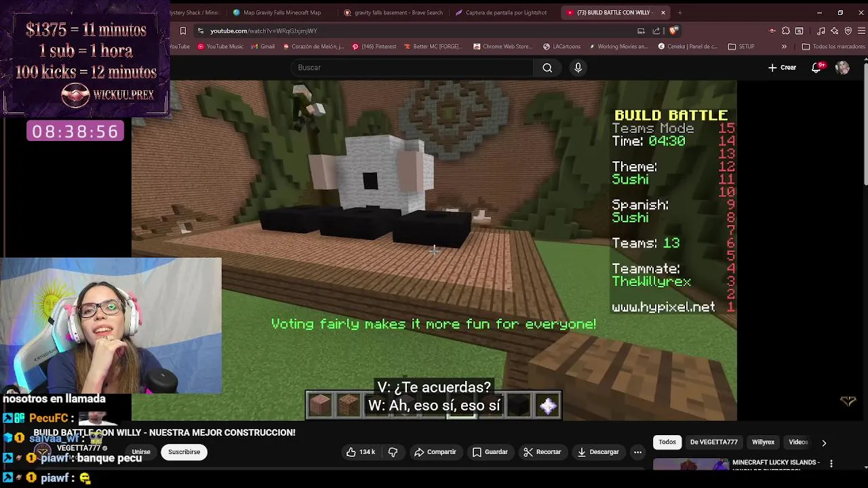
Task: Open site settings icon in address bar
Action: 200,30
